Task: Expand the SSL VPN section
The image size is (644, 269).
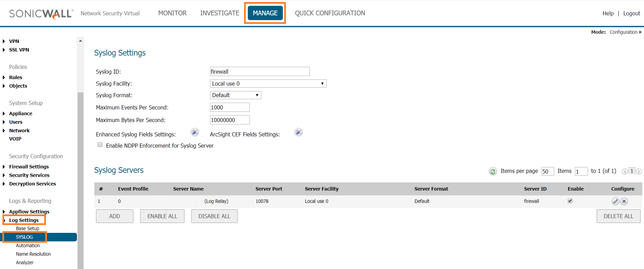Action: point(4,50)
